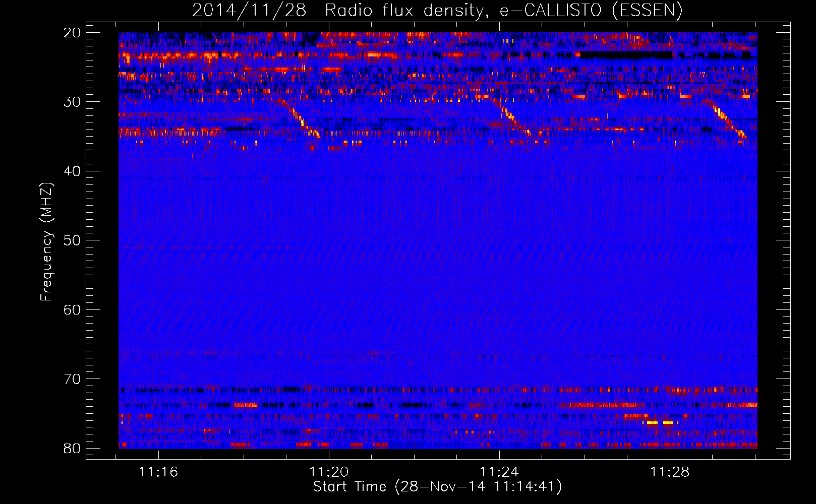Click the 80 frequency tick label
Viewport: 816px width, 504px height.
click(x=72, y=448)
